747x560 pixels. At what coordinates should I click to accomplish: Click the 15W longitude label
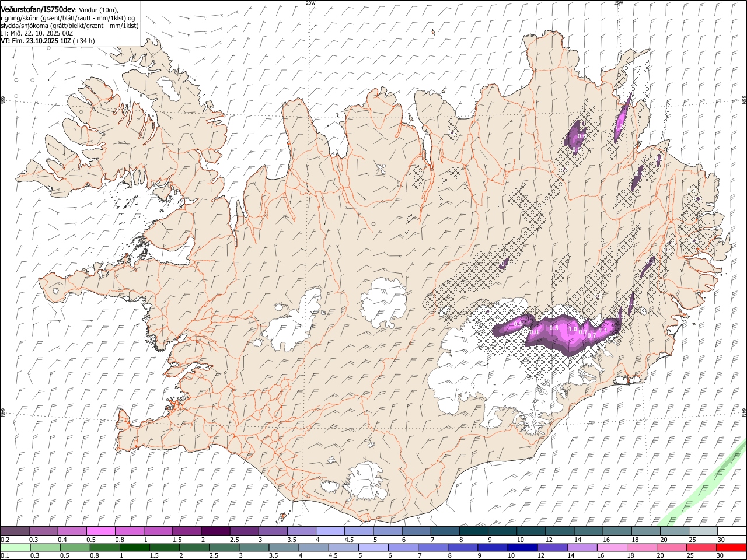coord(618,3)
